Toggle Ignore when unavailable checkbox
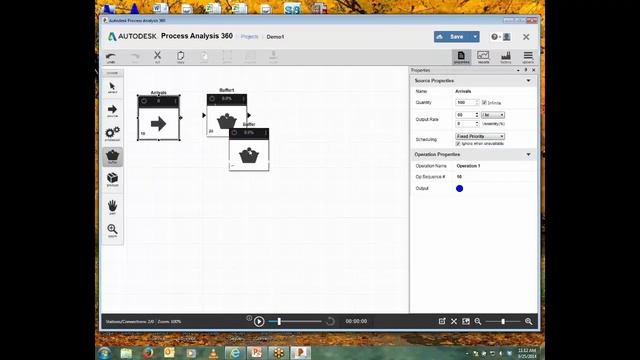The width and height of the screenshot is (640, 360). 458,144
